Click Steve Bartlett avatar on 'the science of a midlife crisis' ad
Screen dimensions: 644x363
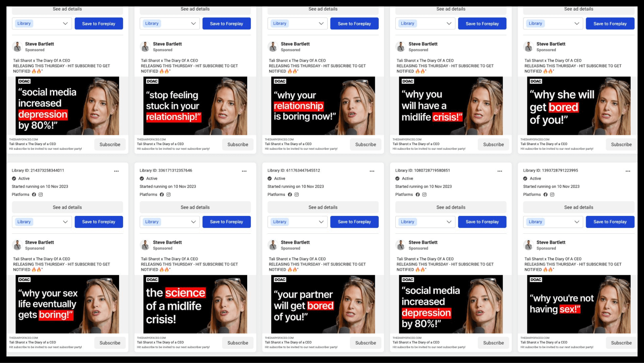click(x=145, y=245)
